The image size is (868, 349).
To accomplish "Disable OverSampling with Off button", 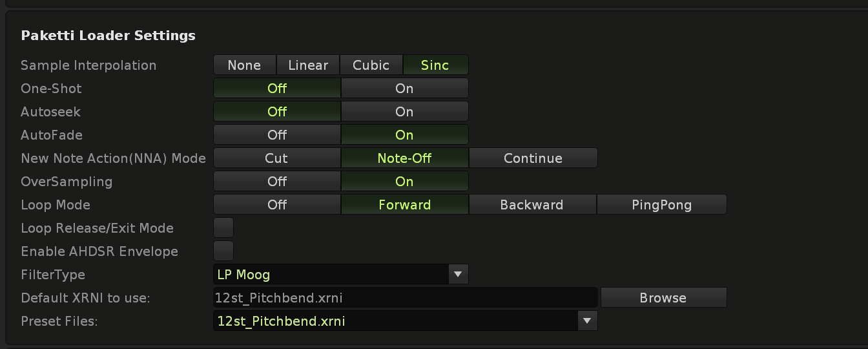I will (277, 182).
